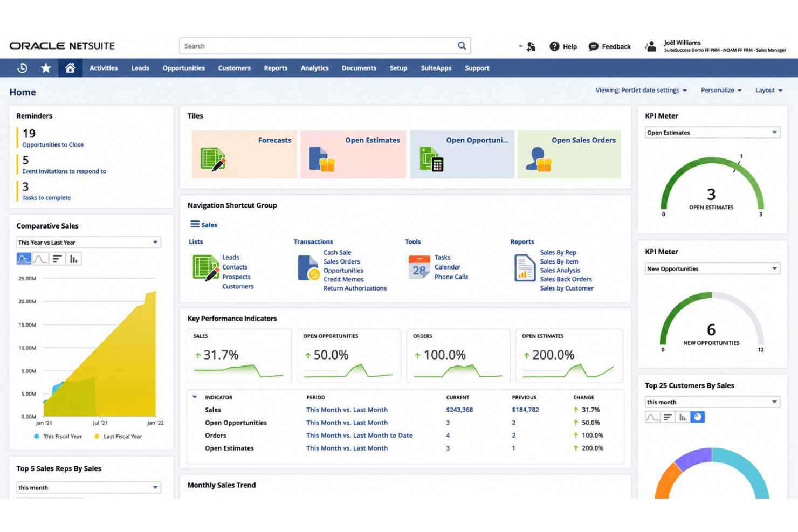Open the SuiteApps menu
798x532 pixels.
[436, 68]
